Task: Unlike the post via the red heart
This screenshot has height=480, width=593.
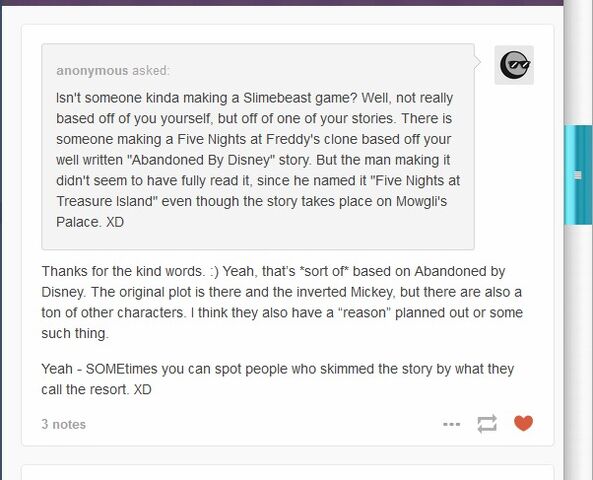Action: click(x=523, y=423)
